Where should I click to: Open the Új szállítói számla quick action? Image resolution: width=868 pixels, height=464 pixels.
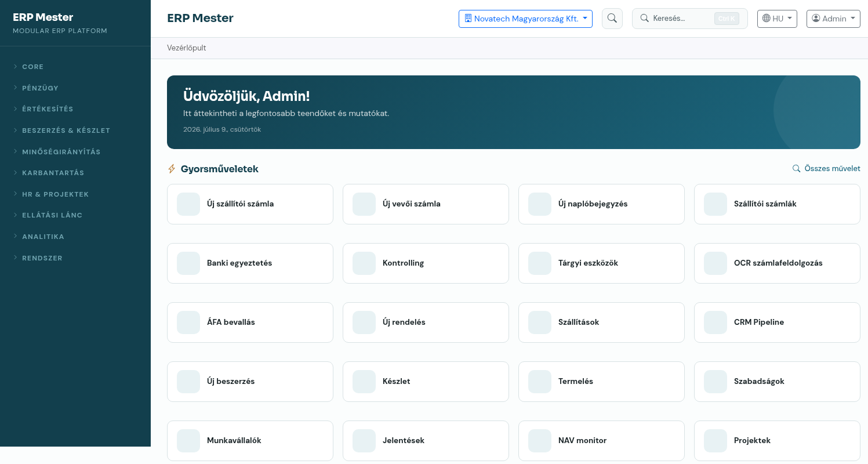[250, 204]
